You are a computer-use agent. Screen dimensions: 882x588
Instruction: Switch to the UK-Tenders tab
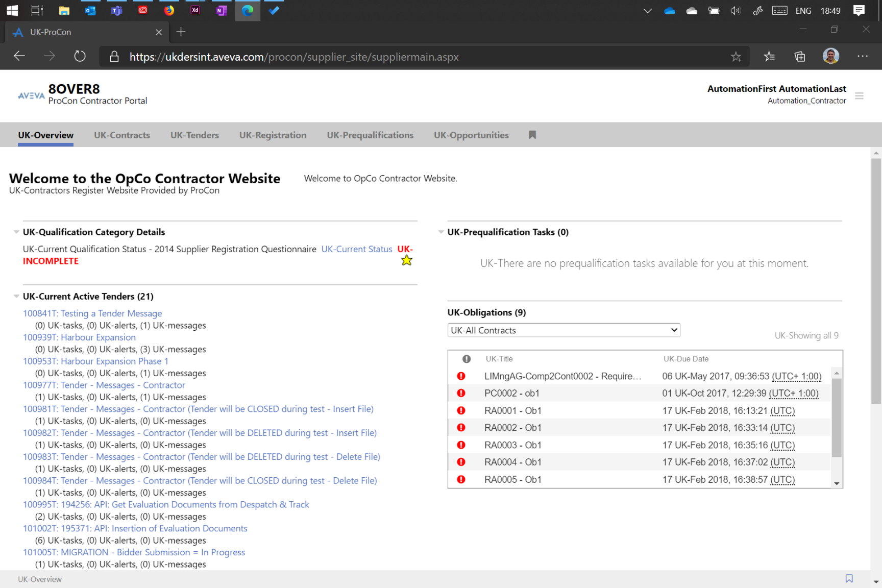coord(194,135)
